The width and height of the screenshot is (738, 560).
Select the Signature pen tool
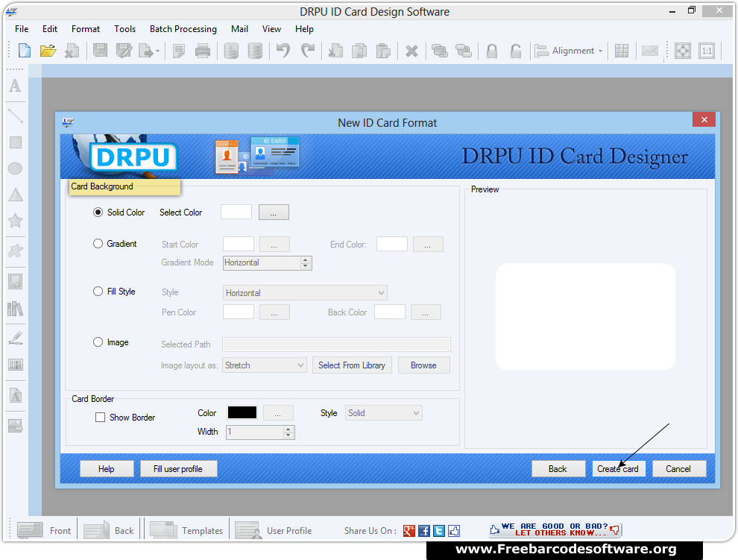coord(16,338)
